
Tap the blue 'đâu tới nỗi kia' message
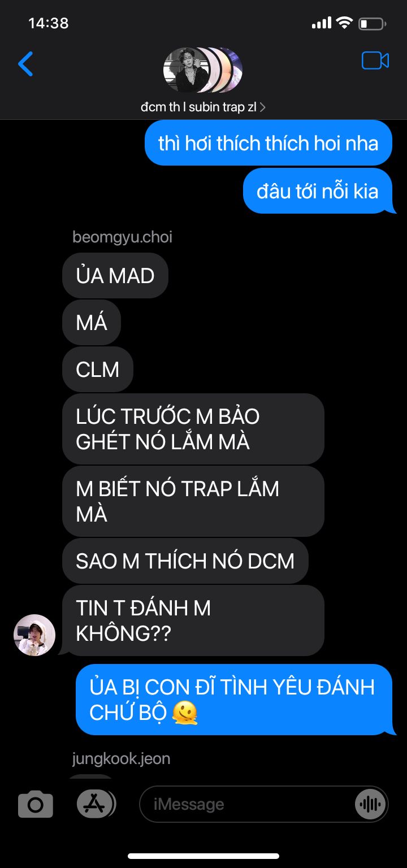click(x=318, y=191)
